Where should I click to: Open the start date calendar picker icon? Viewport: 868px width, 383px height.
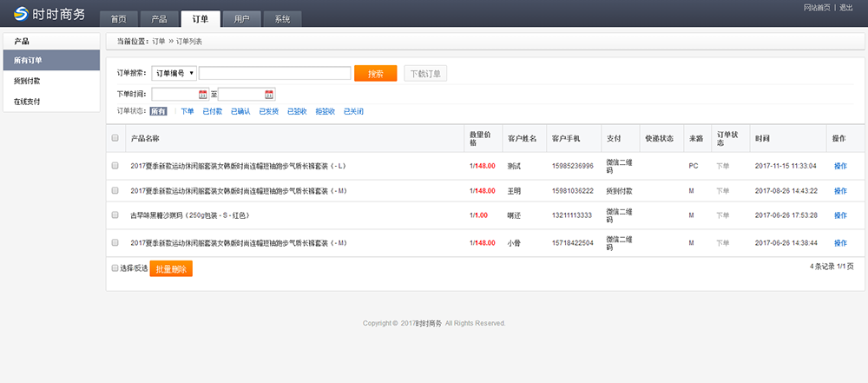pyautogui.click(x=203, y=94)
